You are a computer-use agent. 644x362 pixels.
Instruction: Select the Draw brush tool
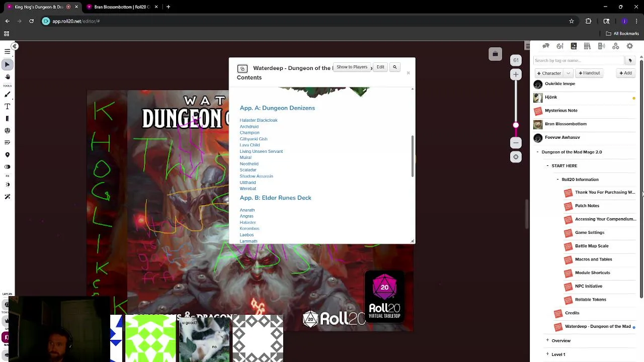(7, 95)
